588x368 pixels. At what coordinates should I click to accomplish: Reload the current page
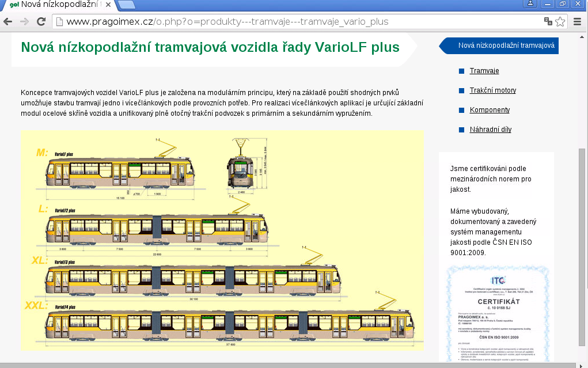41,22
